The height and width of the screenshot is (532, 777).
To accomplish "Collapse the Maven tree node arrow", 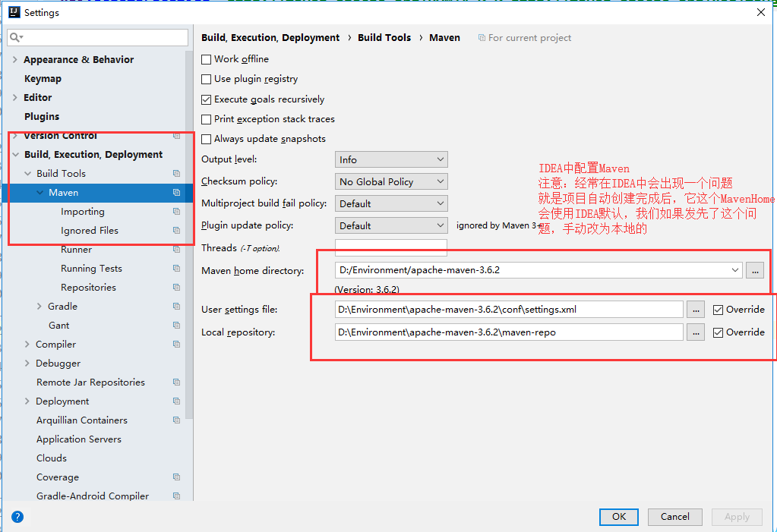I will coord(39,193).
